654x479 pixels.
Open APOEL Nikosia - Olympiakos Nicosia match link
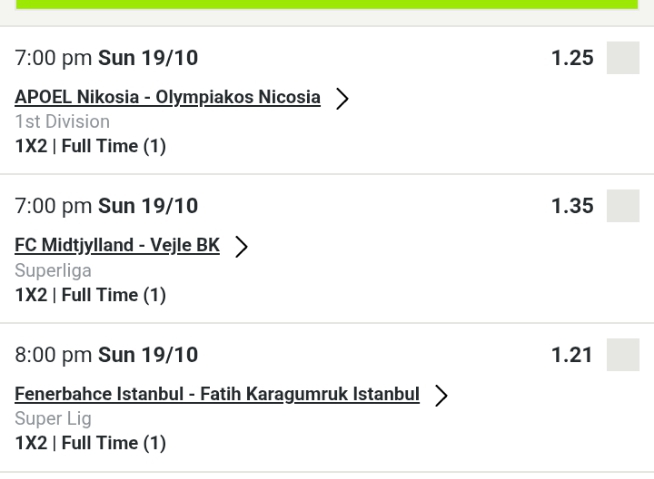click(167, 97)
